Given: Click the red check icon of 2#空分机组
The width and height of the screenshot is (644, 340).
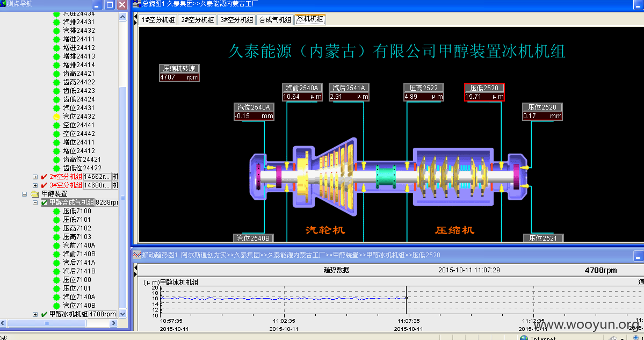Looking at the screenshot, I should 45,177.
